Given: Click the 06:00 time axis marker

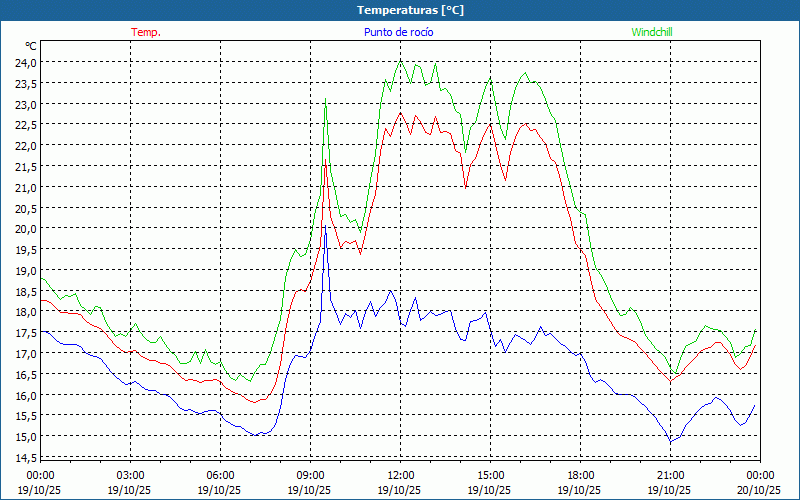Looking at the screenshot, I should point(220,475).
